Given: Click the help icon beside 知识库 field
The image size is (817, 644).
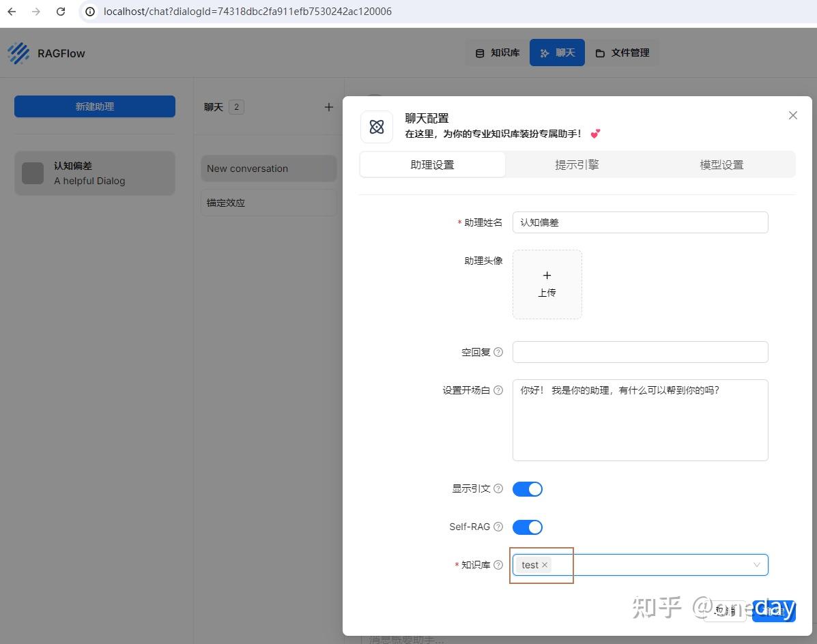Looking at the screenshot, I should click(x=498, y=565).
